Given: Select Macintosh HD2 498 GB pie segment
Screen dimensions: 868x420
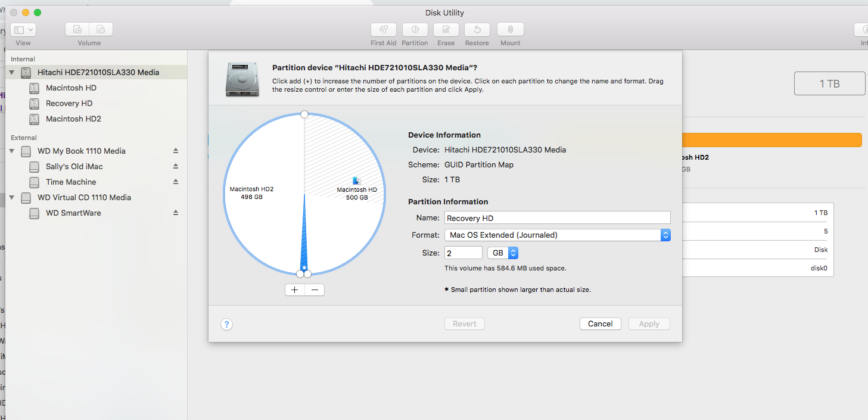Looking at the screenshot, I should tap(252, 192).
